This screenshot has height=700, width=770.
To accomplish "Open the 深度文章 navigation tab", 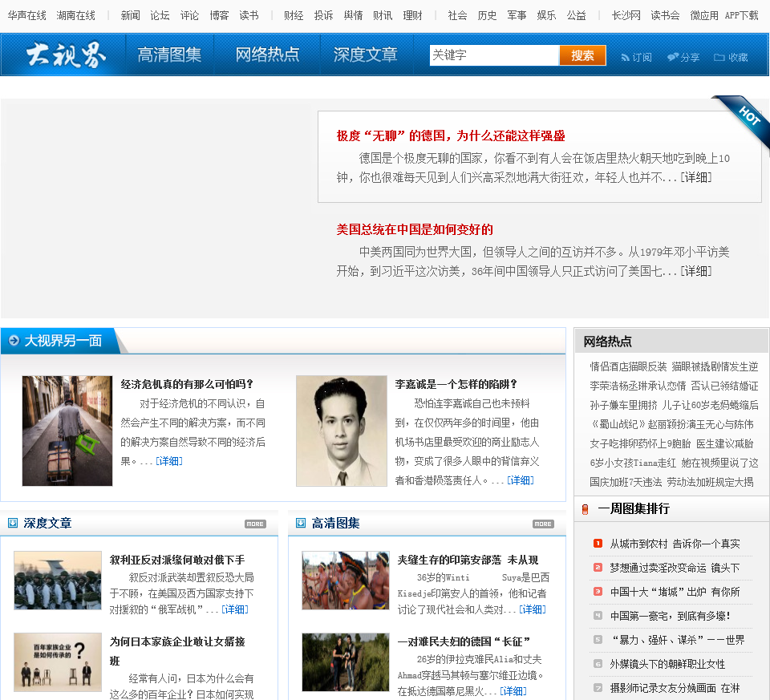I will [x=366, y=55].
